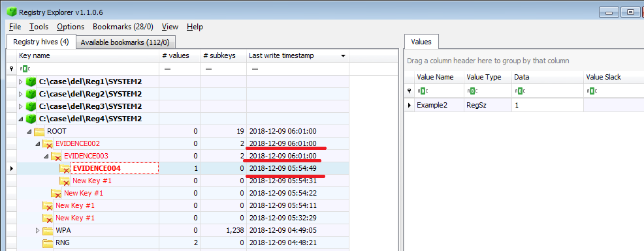
Task: Click the 1,238 subkeys cell for WPA
Action: pyautogui.click(x=223, y=231)
